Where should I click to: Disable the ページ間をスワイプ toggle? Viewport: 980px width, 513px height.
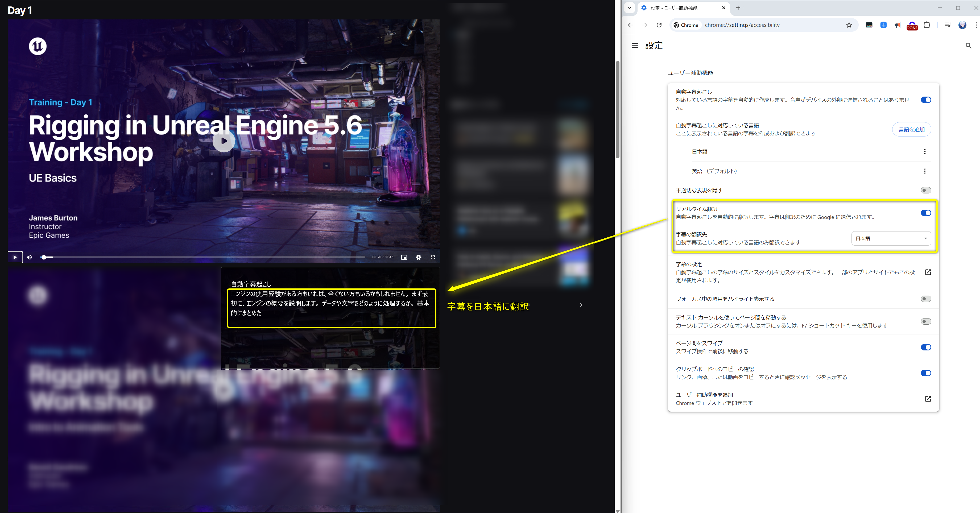tap(926, 347)
